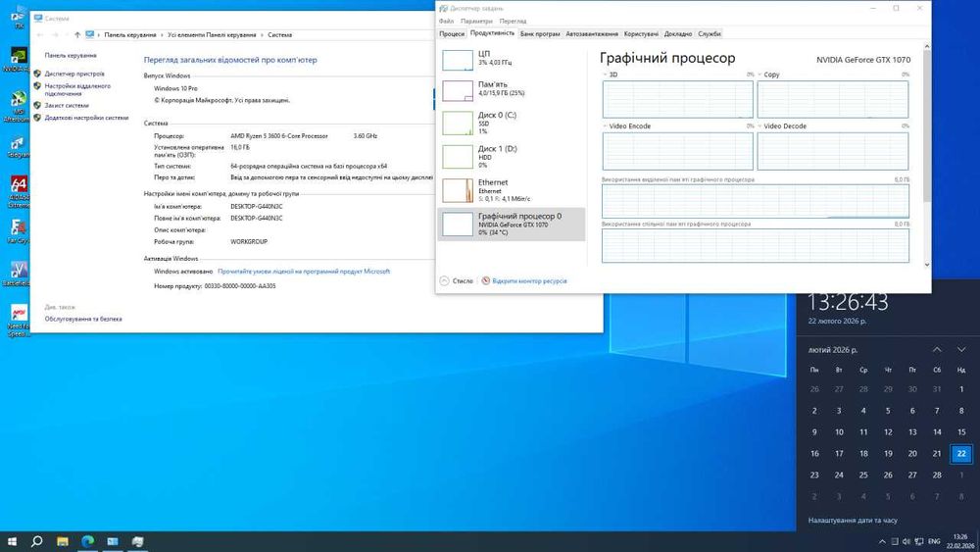Go to previous month in calendar

[x=937, y=349]
